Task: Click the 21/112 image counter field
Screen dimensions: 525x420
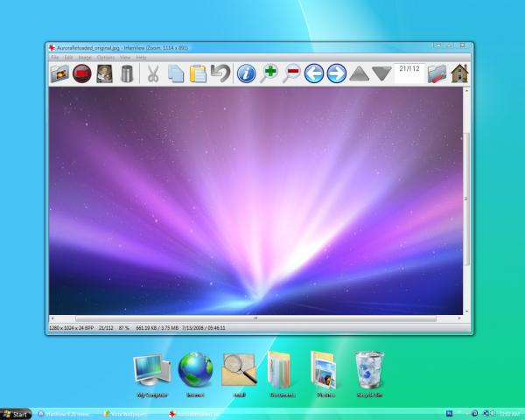Action: tap(409, 73)
